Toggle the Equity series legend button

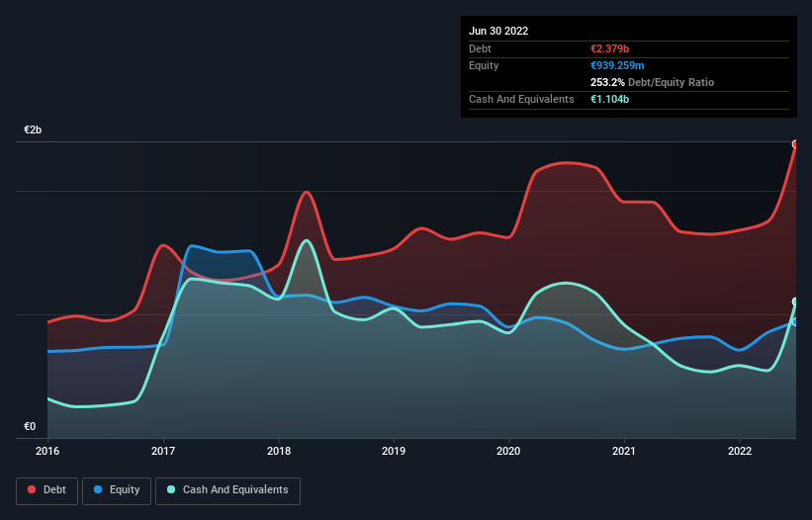117,490
